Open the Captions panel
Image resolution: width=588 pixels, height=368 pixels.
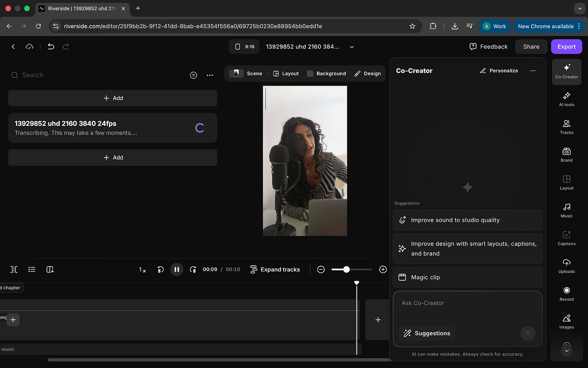pyautogui.click(x=566, y=238)
